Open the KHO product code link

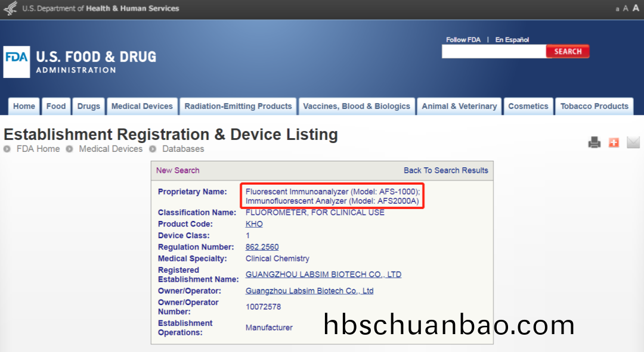coord(254,225)
